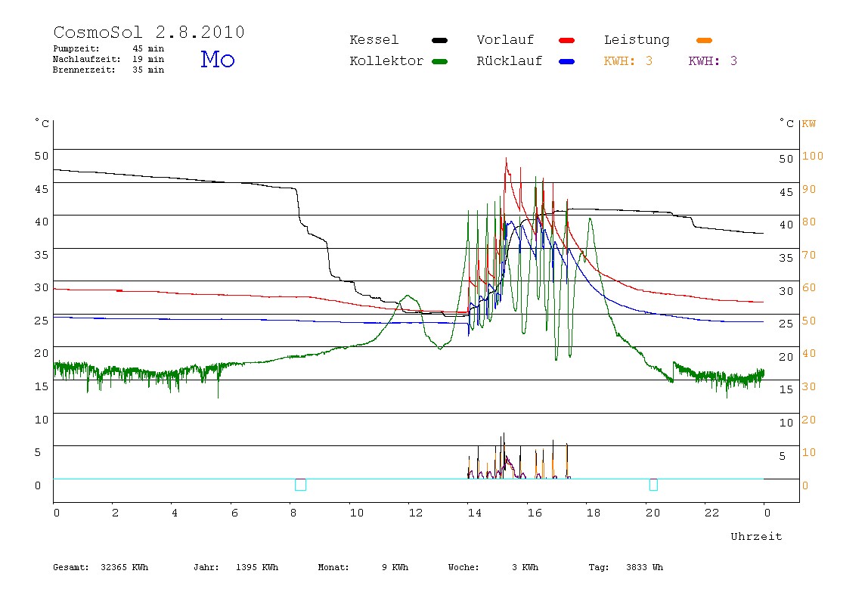Click the red Vorlauf legend swatch
The height and width of the screenshot is (614, 868).
click(567, 40)
